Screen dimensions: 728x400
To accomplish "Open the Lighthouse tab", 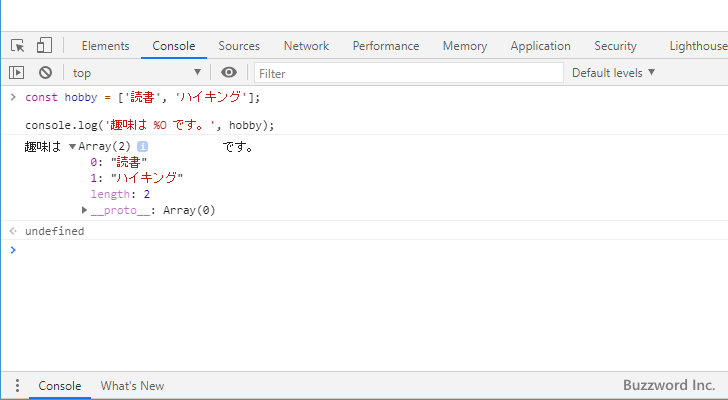I will point(698,46).
